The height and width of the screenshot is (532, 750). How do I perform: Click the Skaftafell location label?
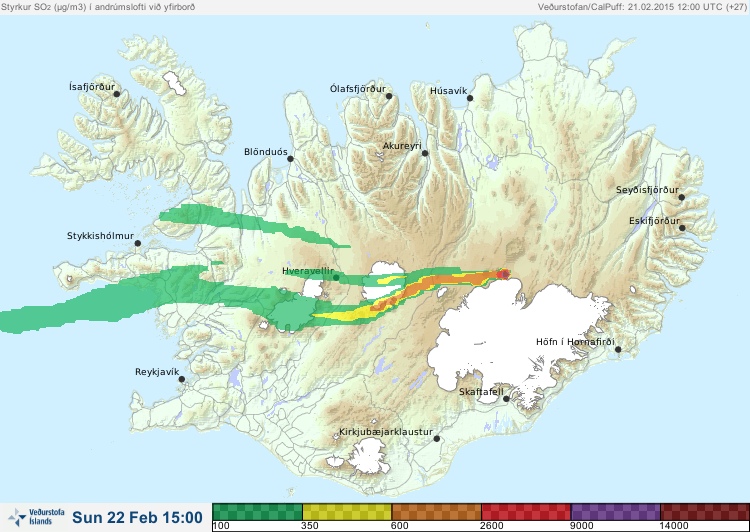coord(481,392)
